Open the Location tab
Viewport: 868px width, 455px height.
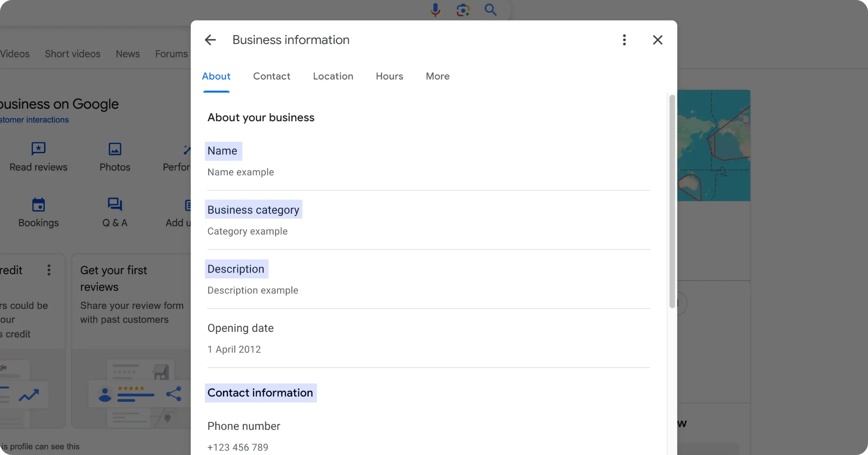[333, 77]
